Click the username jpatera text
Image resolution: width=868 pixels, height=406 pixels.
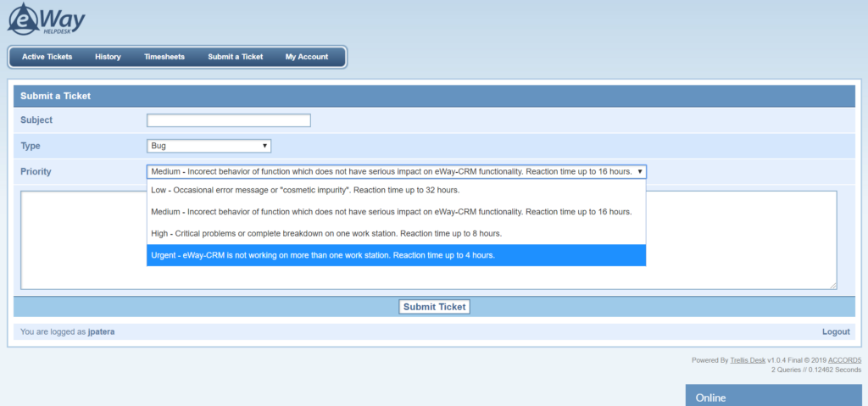(102, 331)
